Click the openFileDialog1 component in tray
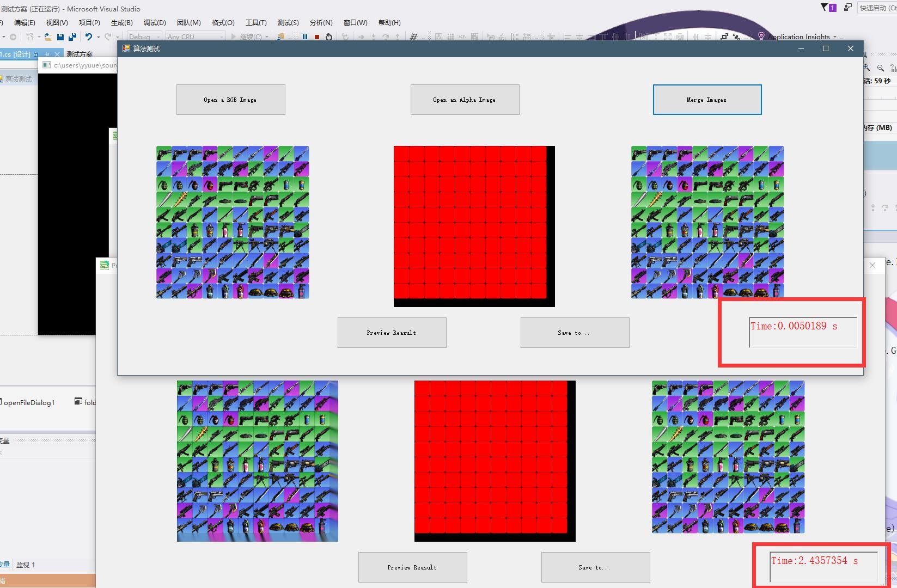 click(28, 402)
